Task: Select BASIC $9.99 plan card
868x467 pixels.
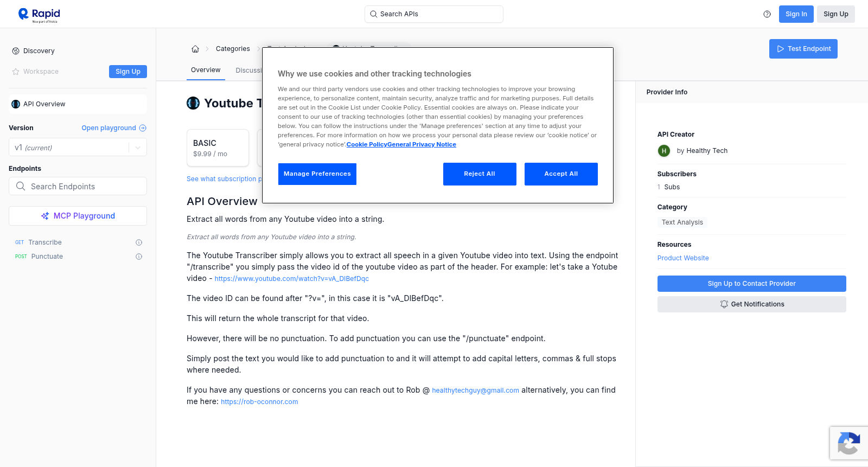Action: (218, 148)
